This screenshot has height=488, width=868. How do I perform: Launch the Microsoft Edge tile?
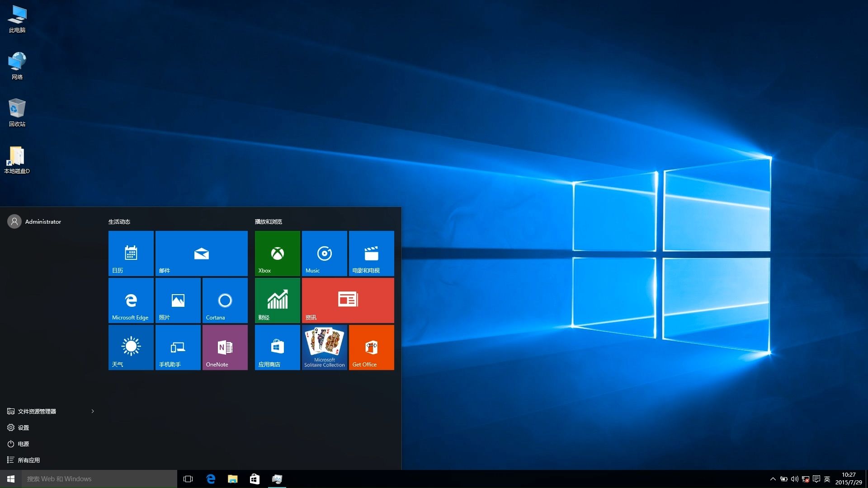(131, 300)
